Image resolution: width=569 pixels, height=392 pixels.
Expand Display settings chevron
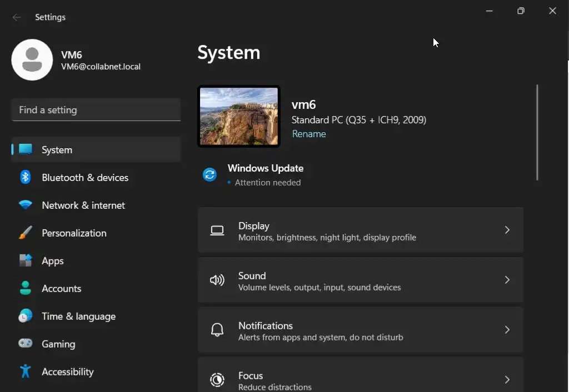[507, 230]
